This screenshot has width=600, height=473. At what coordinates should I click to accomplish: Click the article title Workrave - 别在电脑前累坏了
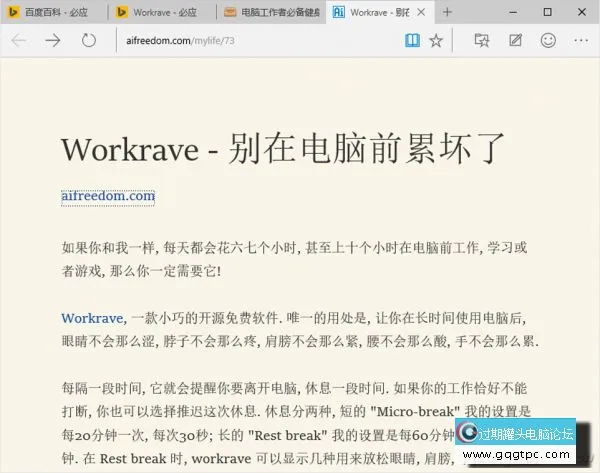click(x=283, y=149)
